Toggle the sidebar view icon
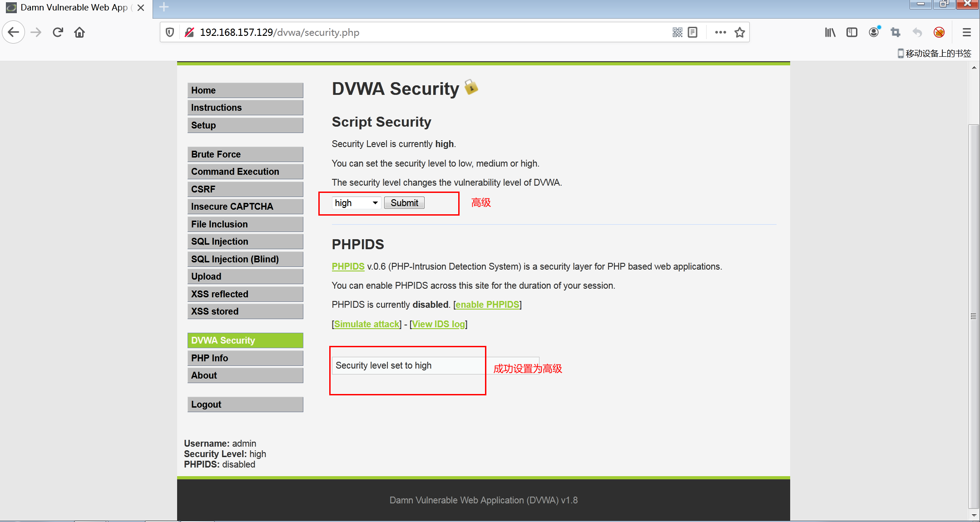This screenshot has height=522, width=980. click(x=852, y=32)
